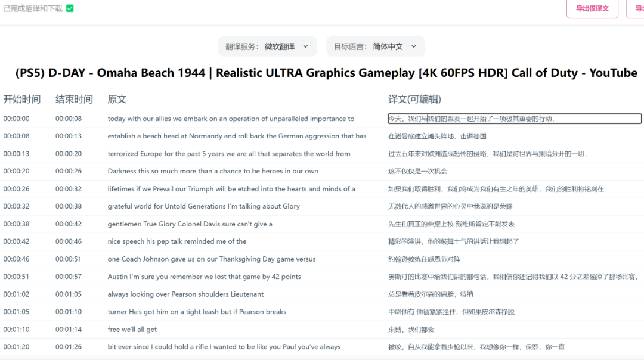
Task: Click the translation input for 00:00:00 row
Action: tap(515, 119)
